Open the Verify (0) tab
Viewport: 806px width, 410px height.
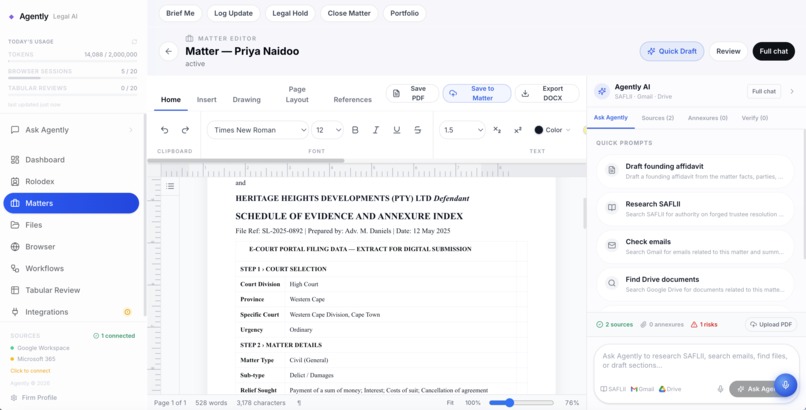(755, 118)
